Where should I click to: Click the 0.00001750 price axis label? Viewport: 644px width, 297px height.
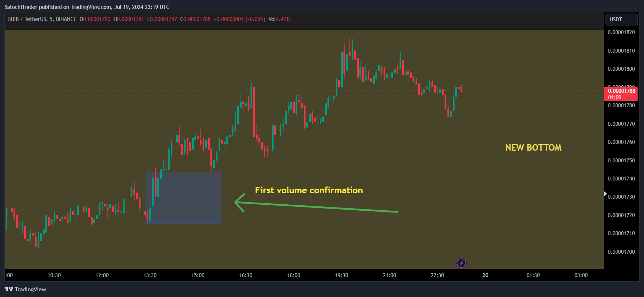[621, 161]
